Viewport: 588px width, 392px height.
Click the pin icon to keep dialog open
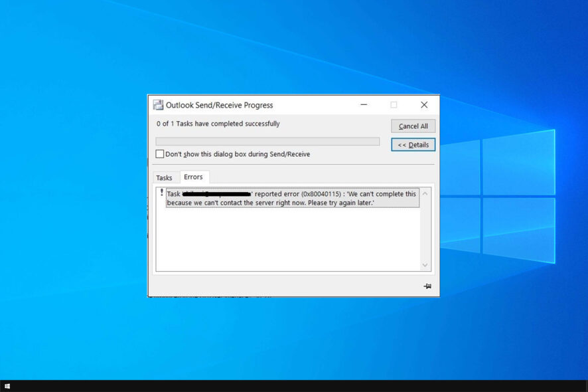coord(427,286)
